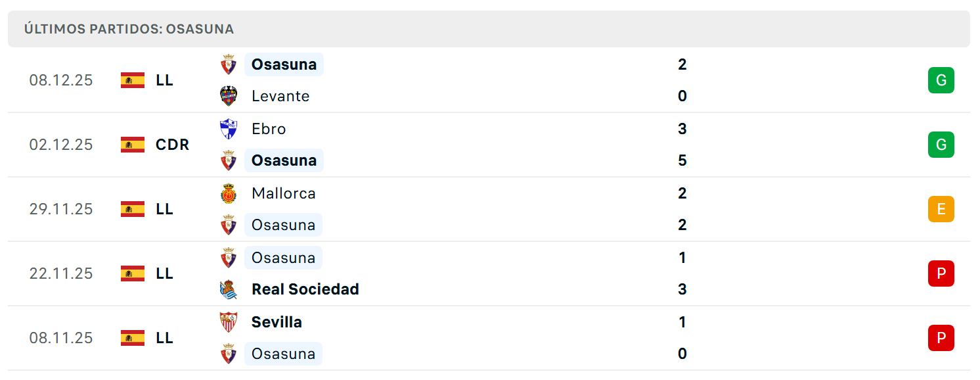
Task: Open the Sevilla team link
Action: click(x=277, y=322)
